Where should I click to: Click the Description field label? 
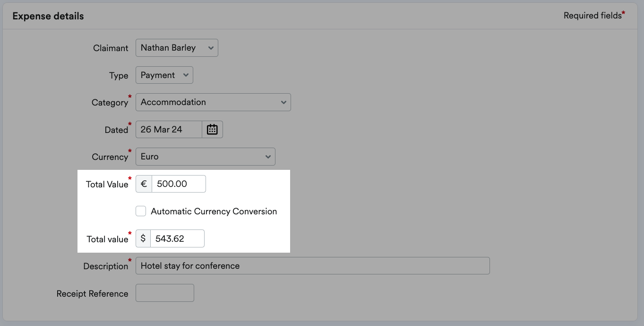tap(105, 266)
